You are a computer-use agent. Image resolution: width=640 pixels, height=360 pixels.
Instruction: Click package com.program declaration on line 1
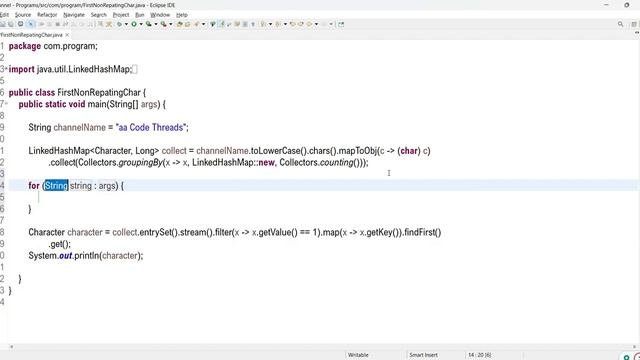(x=53, y=46)
